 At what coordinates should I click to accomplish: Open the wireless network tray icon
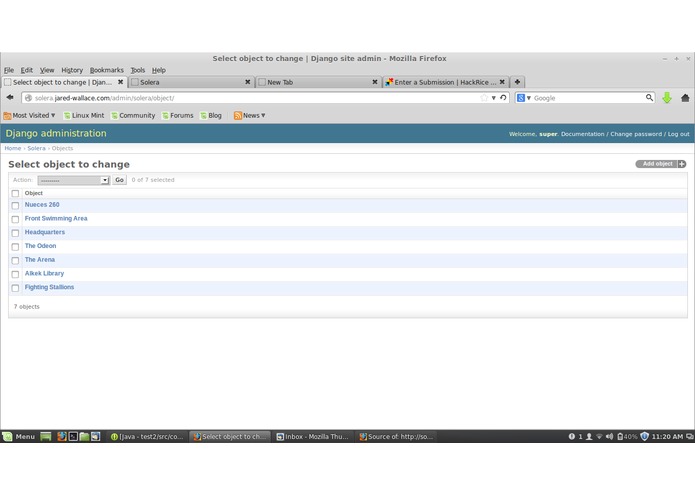599,436
